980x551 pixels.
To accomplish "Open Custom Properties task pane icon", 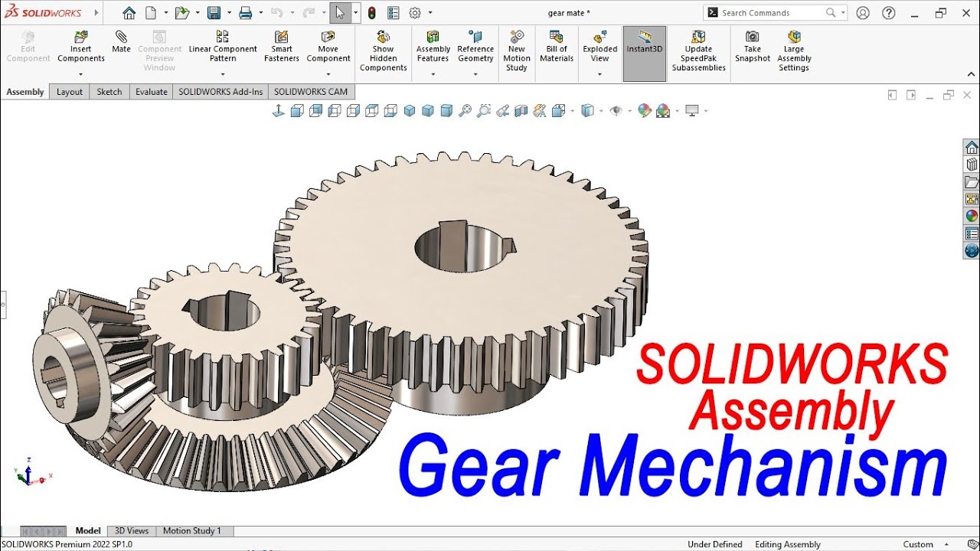I will pyautogui.click(x=972, y=233).
